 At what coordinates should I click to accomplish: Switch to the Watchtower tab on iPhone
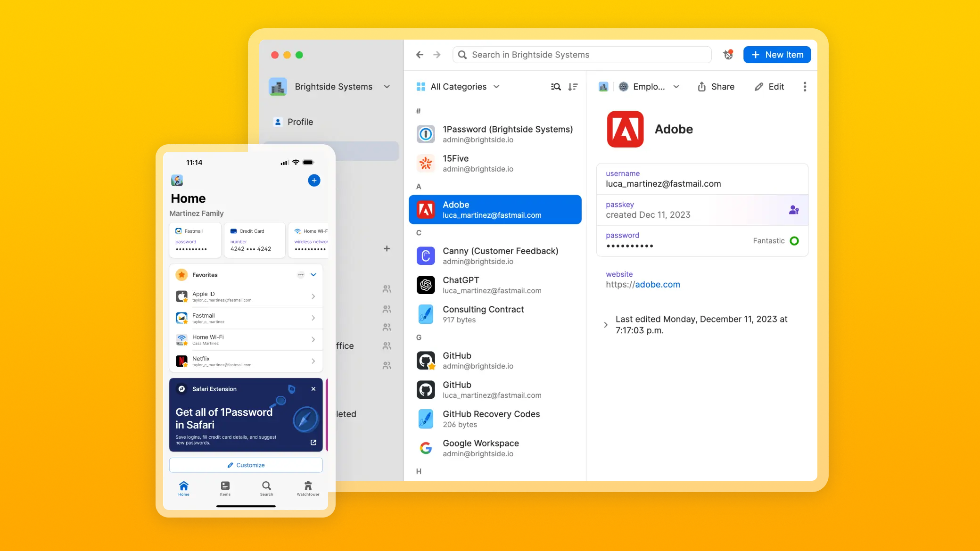[308, 488]
